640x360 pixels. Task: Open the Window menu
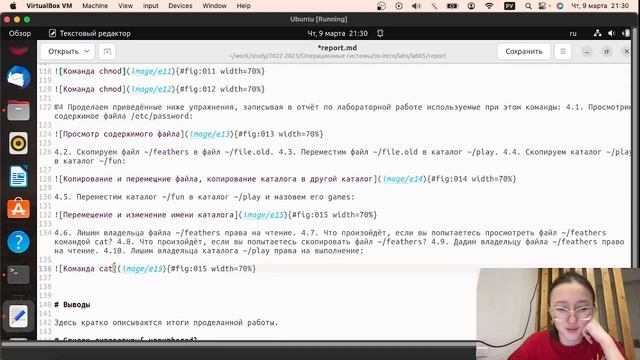[x=214, y=6]
